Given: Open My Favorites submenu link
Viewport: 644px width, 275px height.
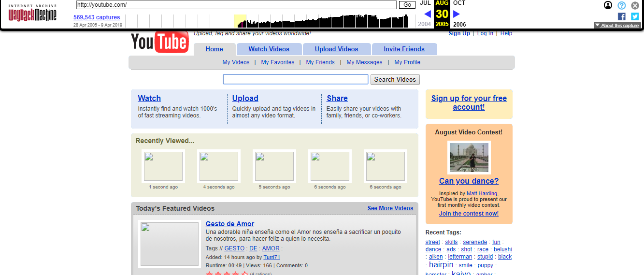Looking at the screenshot, I should [278, 62].
